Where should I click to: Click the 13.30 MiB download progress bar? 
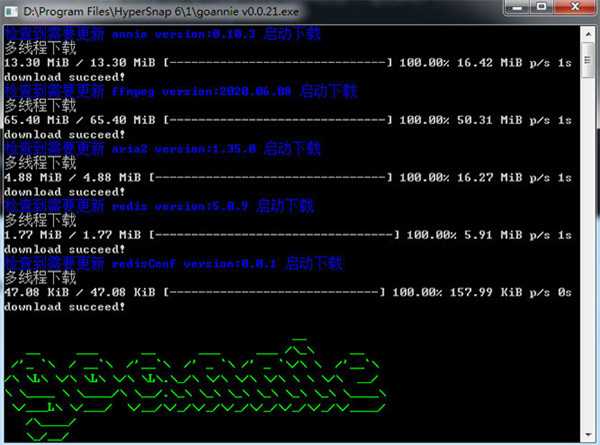pyautogui.click(x=277, y=62)
